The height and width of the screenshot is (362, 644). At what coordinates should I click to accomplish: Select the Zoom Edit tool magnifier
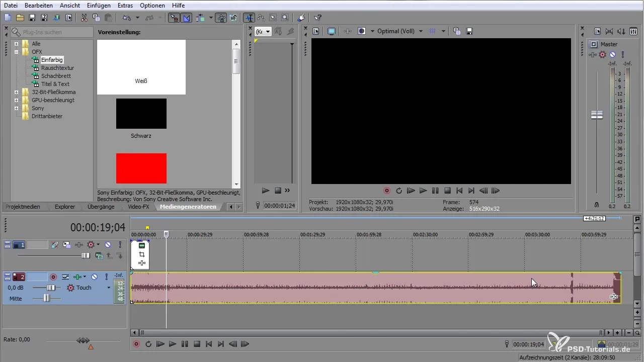pos(285,18)
